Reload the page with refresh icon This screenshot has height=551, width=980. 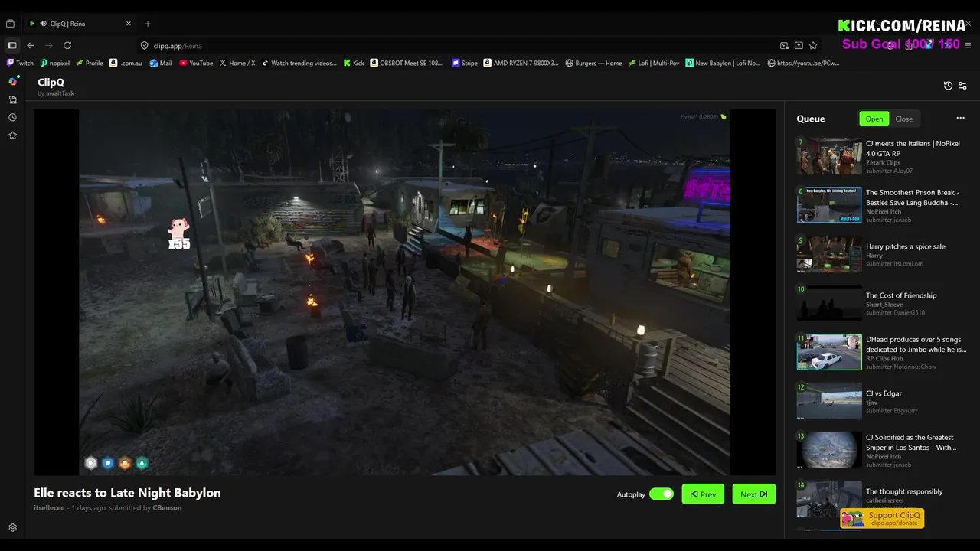click(x=67, y=46)
